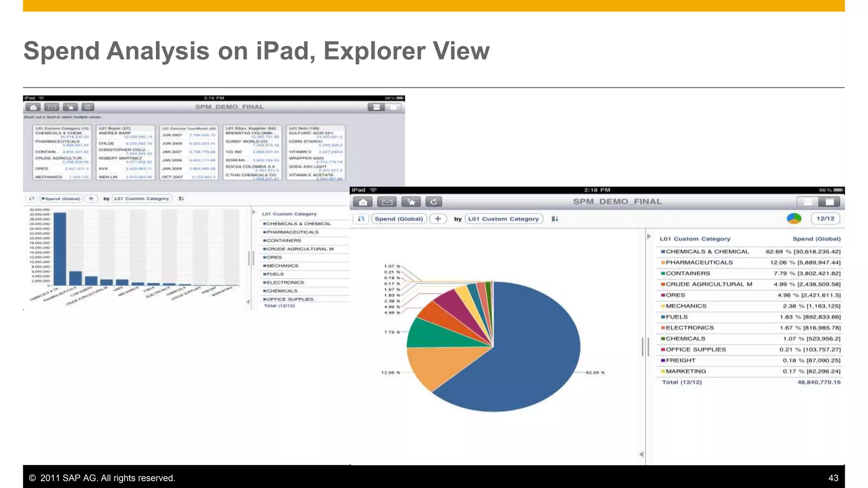
Task: Tap the Spend (Global) column header in legend
Action: [817, 239]
